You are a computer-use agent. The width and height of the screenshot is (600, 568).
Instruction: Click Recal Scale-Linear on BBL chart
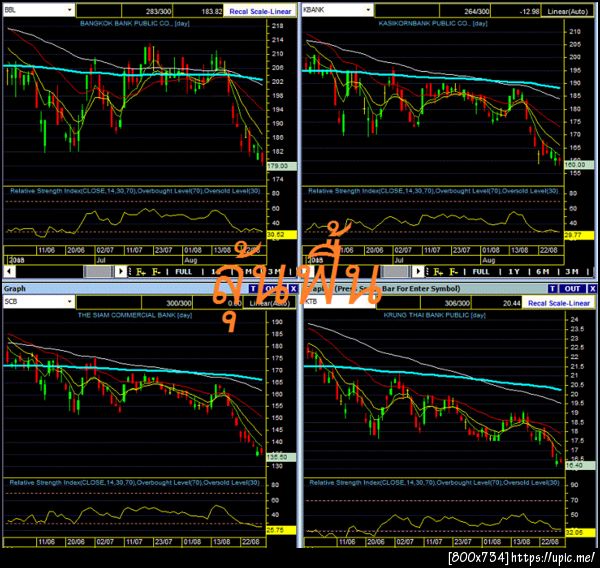point(260,11)
